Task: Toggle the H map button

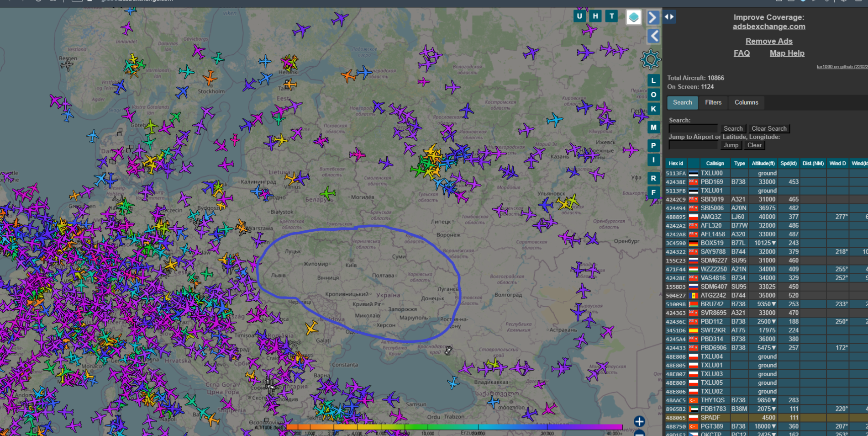Action: (x=595, y=16)
